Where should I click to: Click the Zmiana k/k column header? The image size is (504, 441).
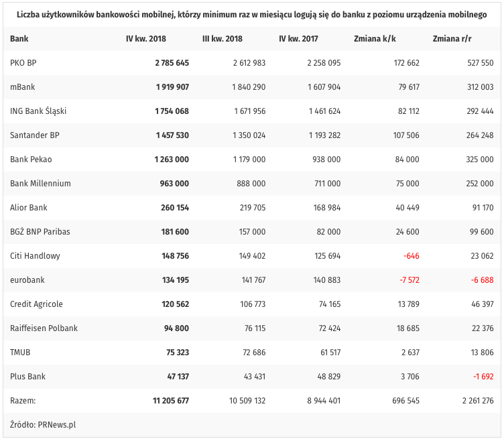[375, 38]
